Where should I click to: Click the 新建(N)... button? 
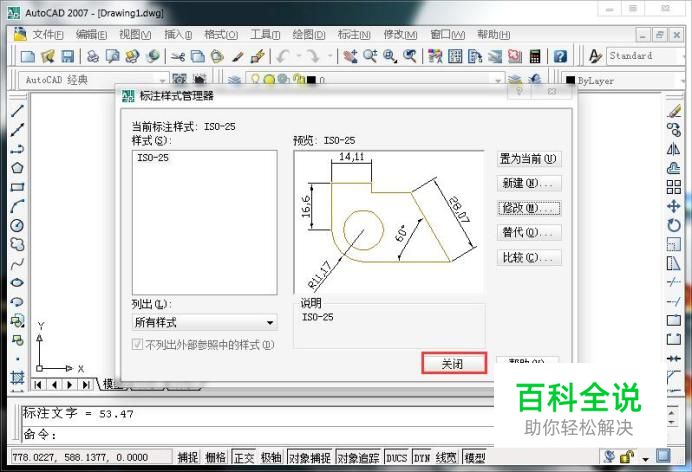[x=529, y=183]
